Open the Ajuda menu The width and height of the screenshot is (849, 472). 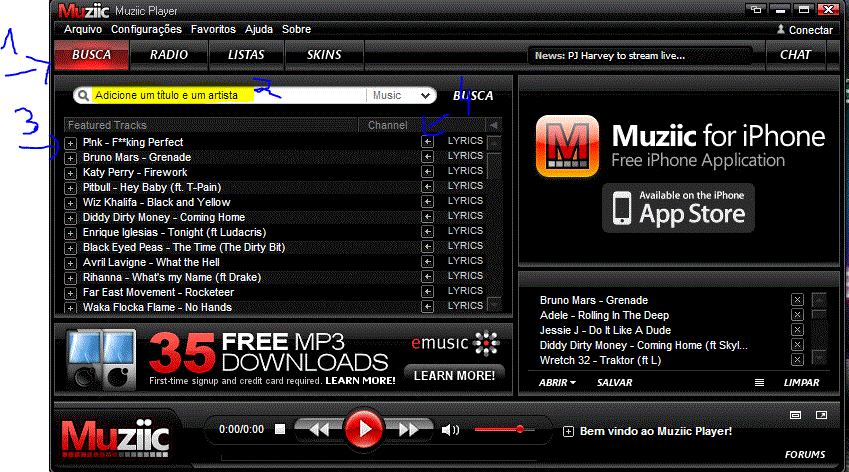[x=259, y=29]
